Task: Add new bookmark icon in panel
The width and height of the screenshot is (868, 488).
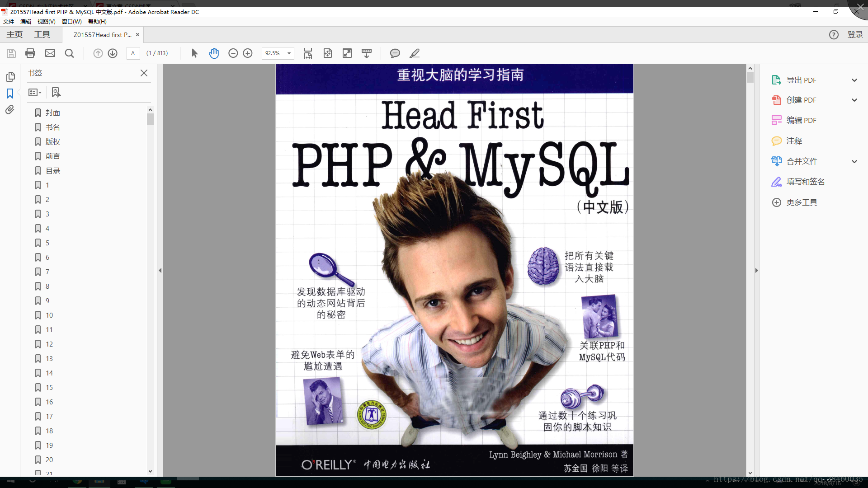Action: (56, 92)
